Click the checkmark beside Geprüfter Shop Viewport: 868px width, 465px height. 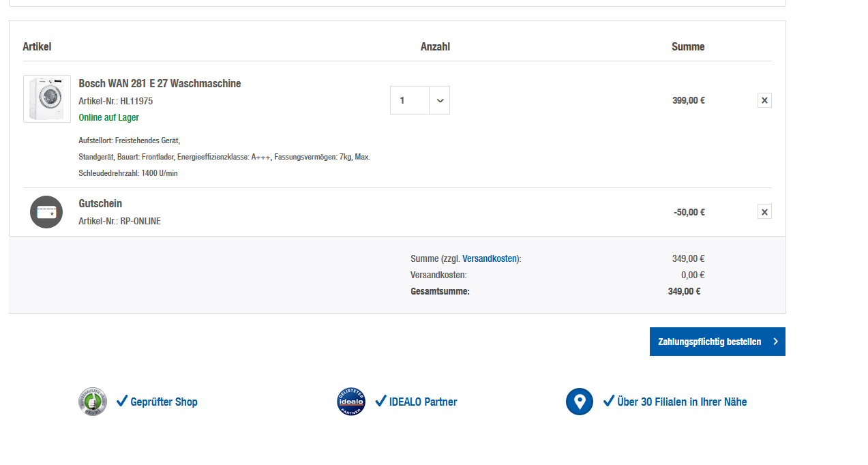[x=122, y=401]
